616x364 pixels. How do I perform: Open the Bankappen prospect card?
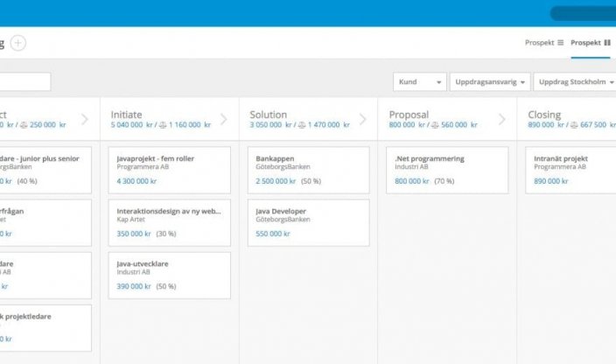pos(309,170)
